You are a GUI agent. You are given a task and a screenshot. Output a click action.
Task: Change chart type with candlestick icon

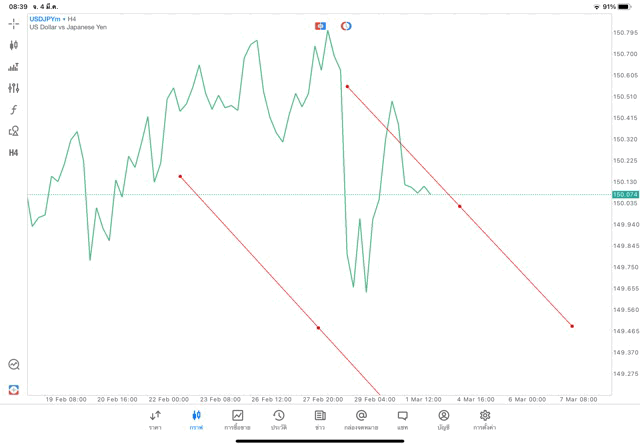click(x=14, y=45)
